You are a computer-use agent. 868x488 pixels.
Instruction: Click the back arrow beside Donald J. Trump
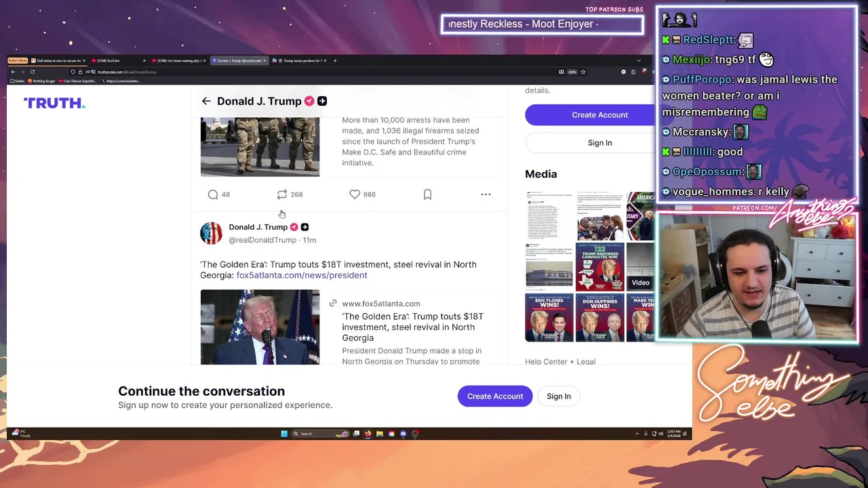pyautogui.click(x=206, y=101)
